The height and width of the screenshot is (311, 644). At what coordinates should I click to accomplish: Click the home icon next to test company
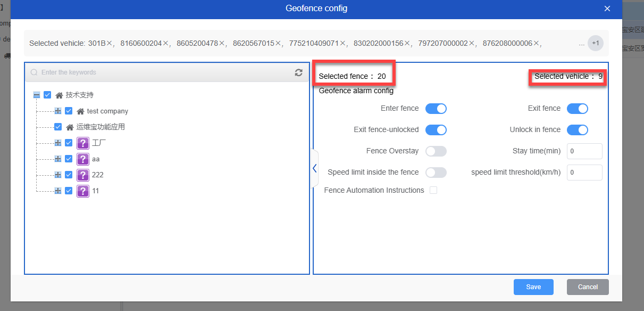click(x=80, y=111)
